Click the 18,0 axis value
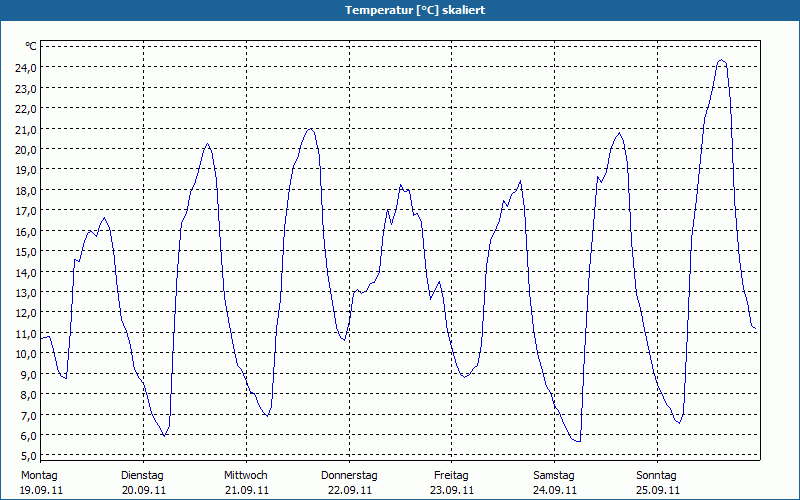The width and height of the screenshot is (800, 500). [x=26, y=190]
